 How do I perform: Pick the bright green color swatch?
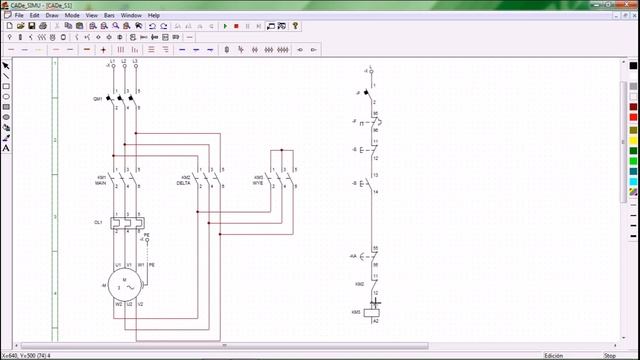(x=633, y=161)
